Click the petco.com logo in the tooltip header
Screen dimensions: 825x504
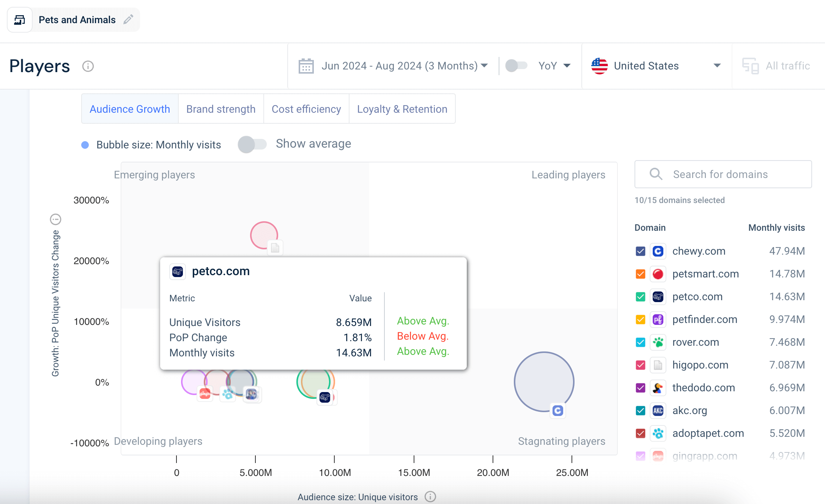178,272
